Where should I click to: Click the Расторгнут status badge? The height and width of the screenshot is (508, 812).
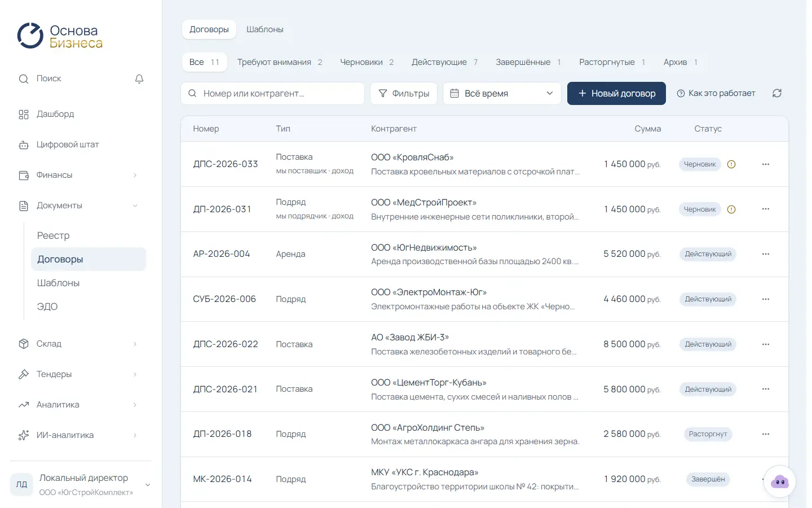tap(708, 434)
